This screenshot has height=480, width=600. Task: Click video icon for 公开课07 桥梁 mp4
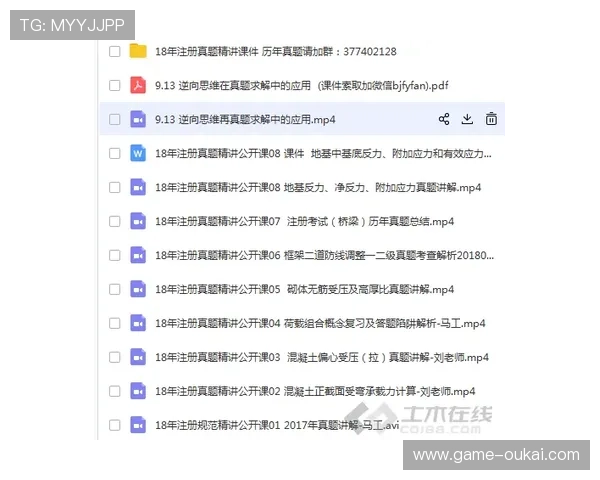(138, 221)
